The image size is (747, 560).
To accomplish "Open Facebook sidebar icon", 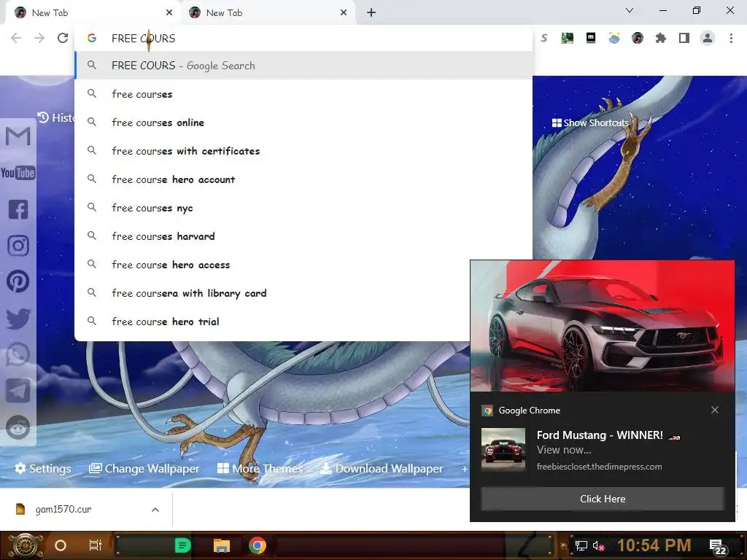I will pos(18,209).
